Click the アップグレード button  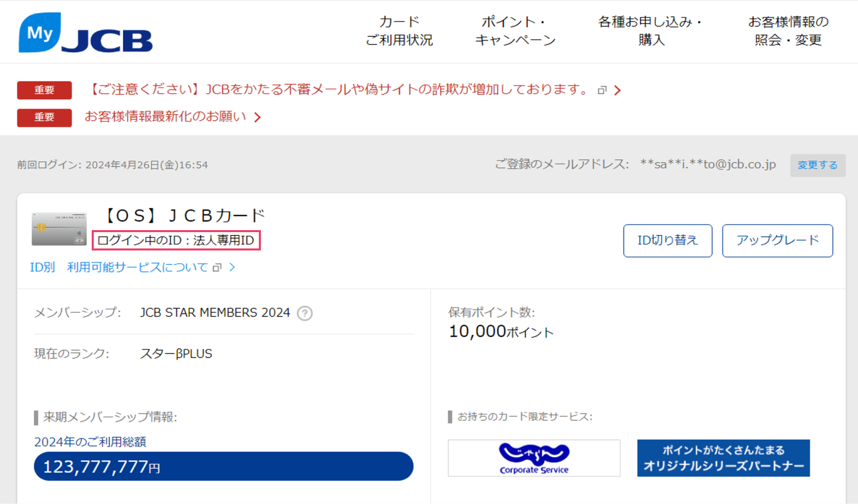pyautogui.click(x=777, y=240)
